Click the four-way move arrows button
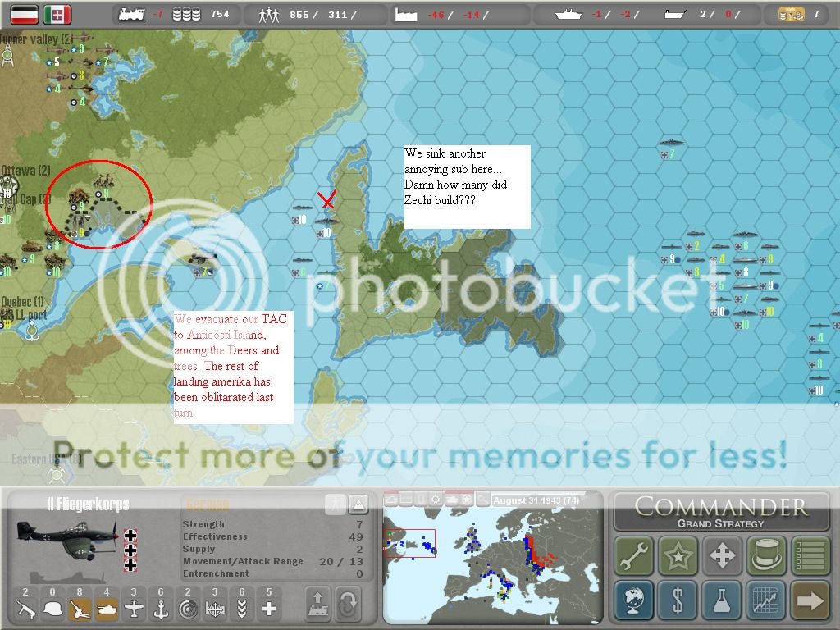The width and height of the screenshot is (840, 630). pyautogui.click(x=722, y=555)
